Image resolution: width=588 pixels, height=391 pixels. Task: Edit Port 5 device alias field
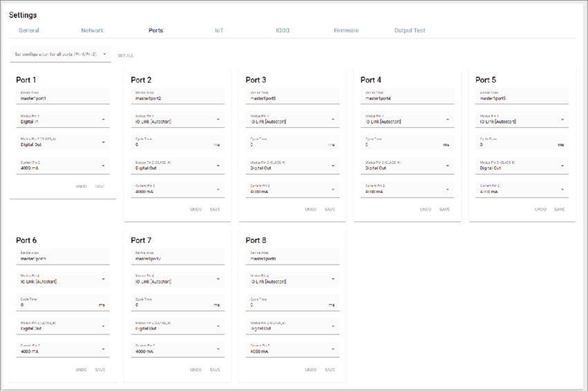pyautogui.click(x=522, y=96)
